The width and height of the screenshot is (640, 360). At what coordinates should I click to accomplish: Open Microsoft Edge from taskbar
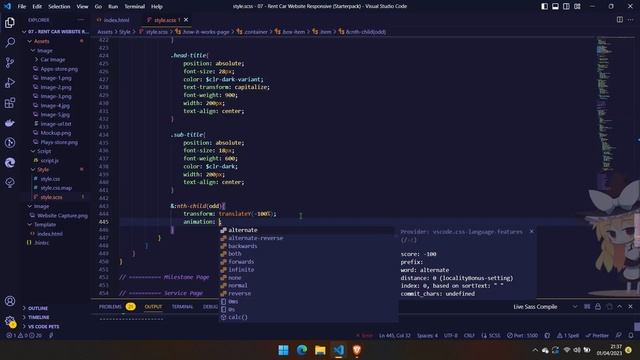point(302,350)
